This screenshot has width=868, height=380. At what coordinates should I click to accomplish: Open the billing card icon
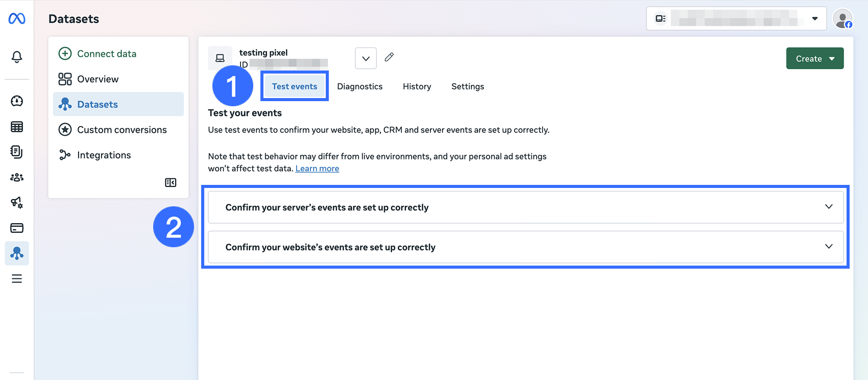[x=17, y=228]
